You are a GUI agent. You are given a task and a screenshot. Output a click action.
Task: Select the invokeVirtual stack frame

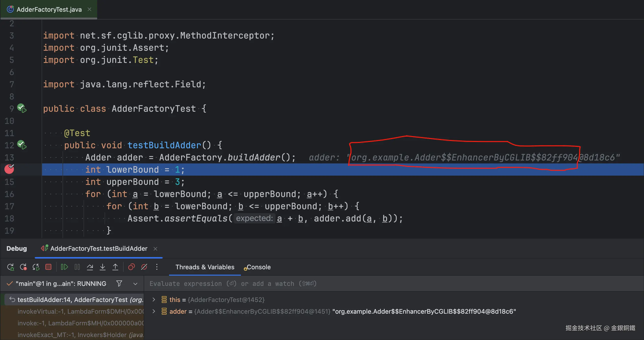[80, 311]
